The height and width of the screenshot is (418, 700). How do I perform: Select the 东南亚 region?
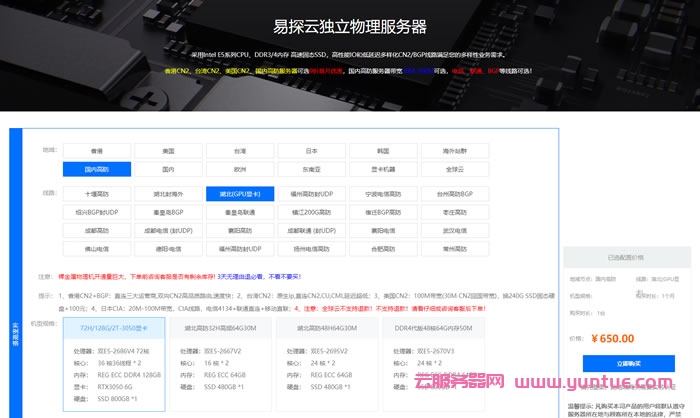point(311,169)
